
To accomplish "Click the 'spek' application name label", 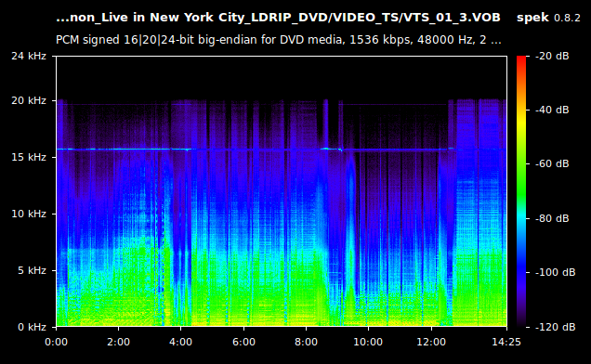I will pyautogui.click(x=532, y=18).
